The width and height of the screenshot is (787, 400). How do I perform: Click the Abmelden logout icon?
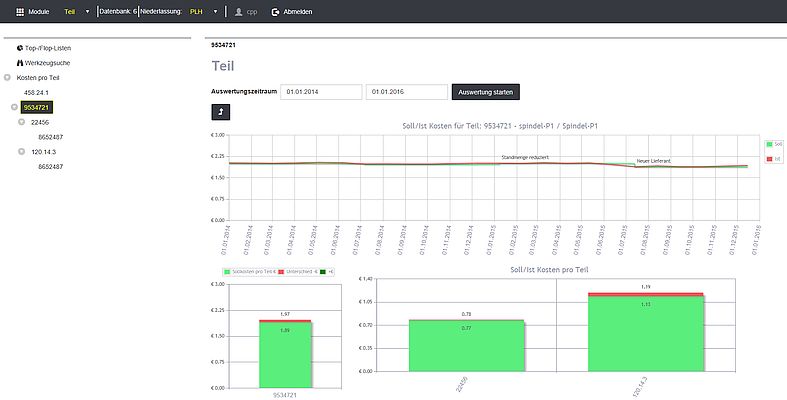(276, 11)
